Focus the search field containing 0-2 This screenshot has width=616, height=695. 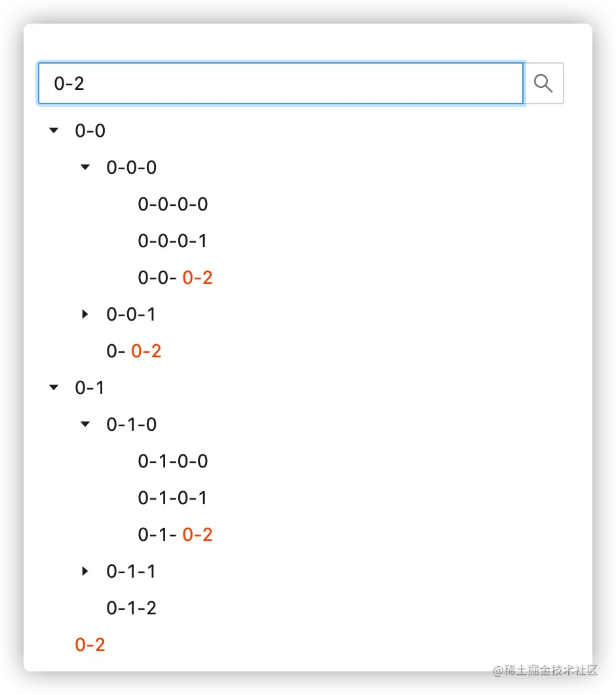tap(280, 83)
